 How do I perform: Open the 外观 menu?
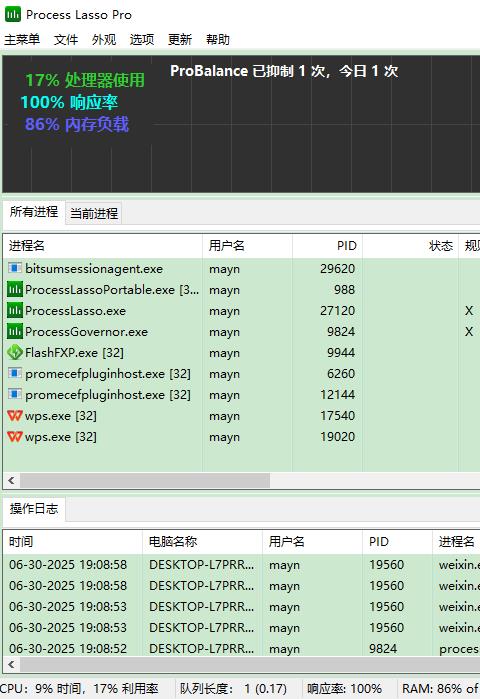click(x=104, y=40)
